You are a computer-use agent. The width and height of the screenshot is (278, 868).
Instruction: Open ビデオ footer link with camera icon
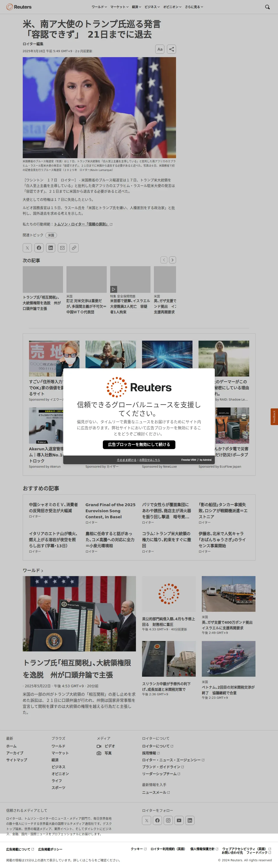point(106,746)
